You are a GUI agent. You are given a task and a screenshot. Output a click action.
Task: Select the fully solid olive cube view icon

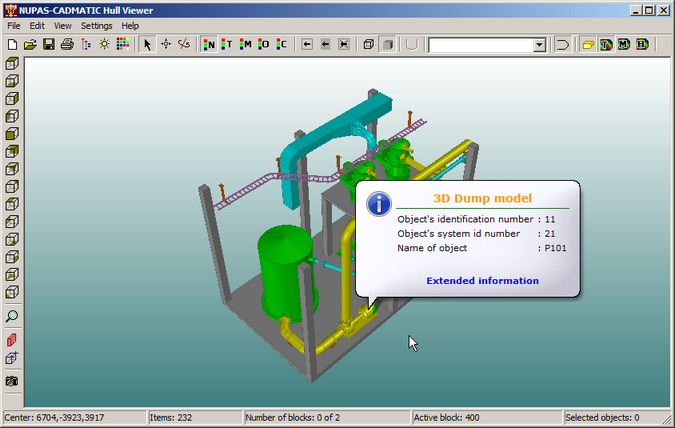(12, 134)
